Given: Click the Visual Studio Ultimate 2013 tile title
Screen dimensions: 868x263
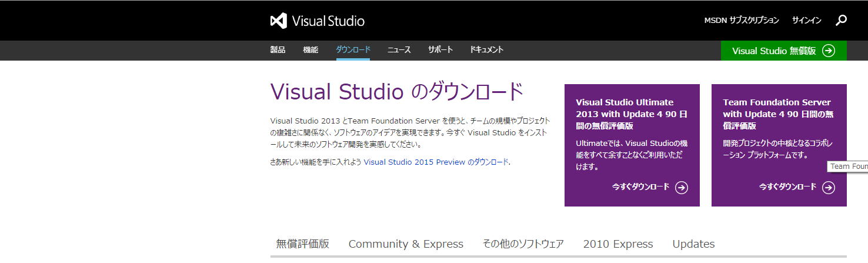Looking at the screenshot, I should point(632,114).
